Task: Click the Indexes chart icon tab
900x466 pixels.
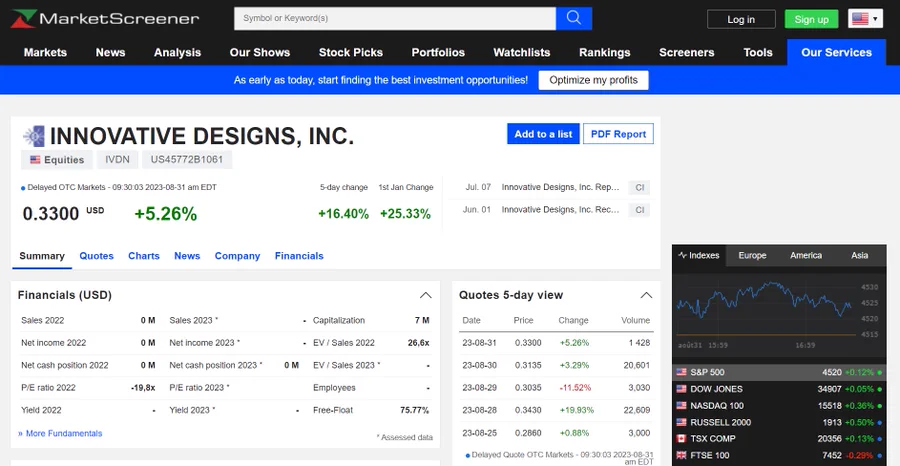Action: click(699, 255)
